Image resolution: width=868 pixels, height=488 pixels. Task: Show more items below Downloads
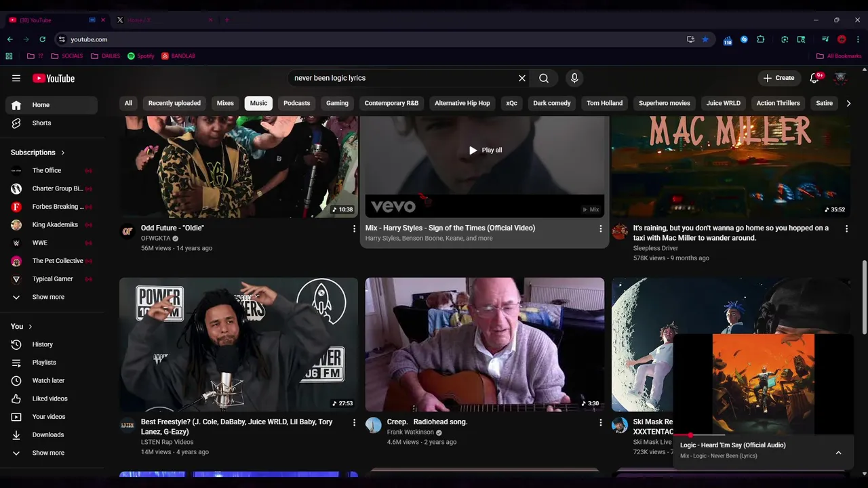pos(52,453)
